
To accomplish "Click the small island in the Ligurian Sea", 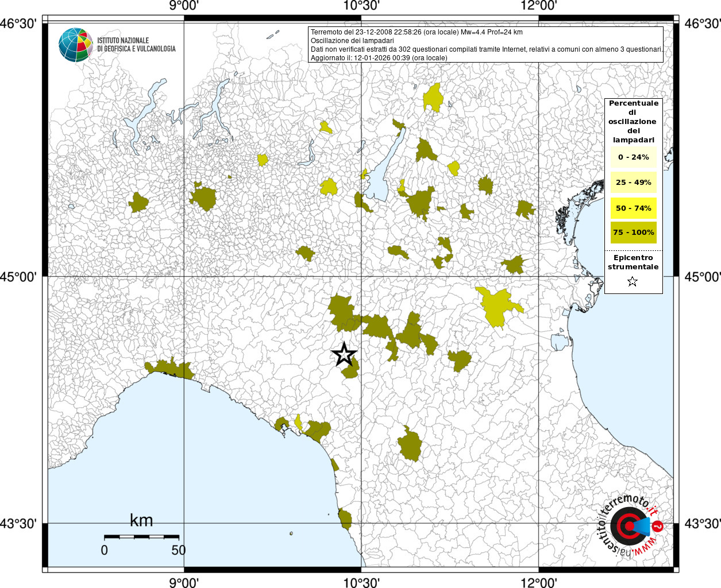I will pos(291,533).
